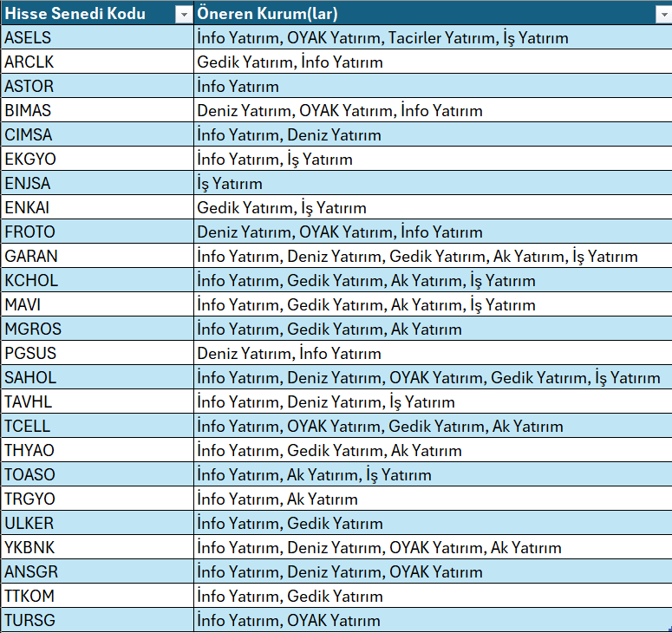Select the YKBNK cell
This screenshot has width=672, height=633.
point(97,547)
